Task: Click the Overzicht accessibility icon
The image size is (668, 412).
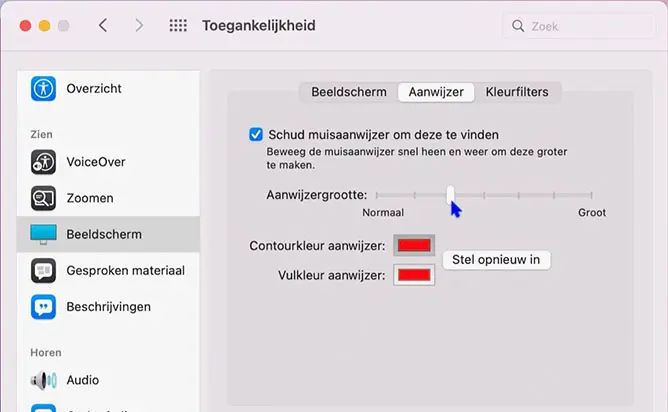Action: 43,89
